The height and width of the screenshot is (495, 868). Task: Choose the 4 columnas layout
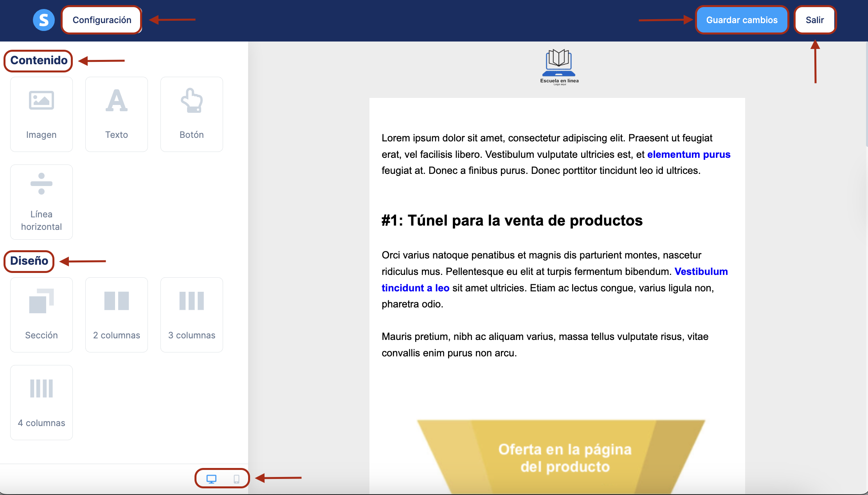(x=41, y=402)
